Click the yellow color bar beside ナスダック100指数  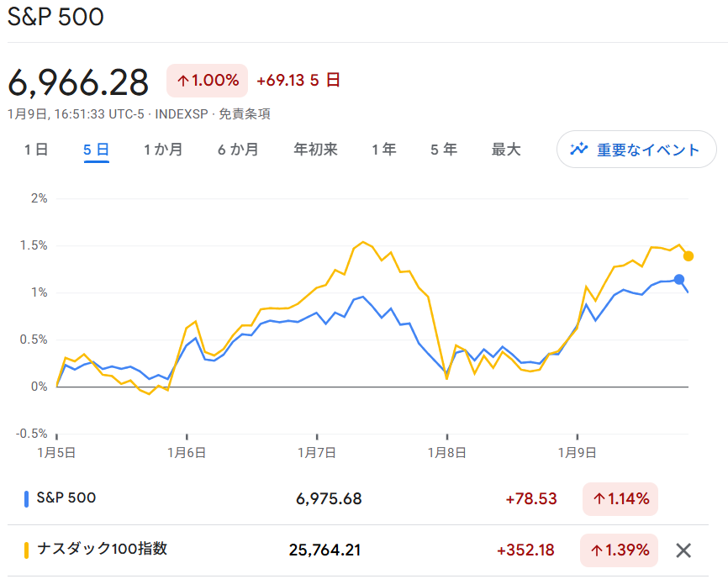click(27, 550)
